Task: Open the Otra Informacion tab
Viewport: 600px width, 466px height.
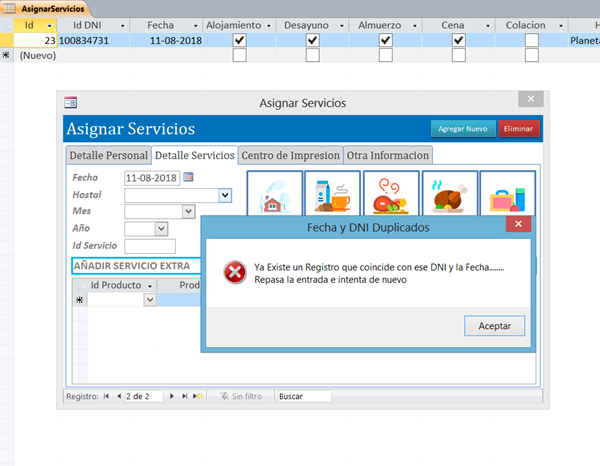Action: pos(388,155)
